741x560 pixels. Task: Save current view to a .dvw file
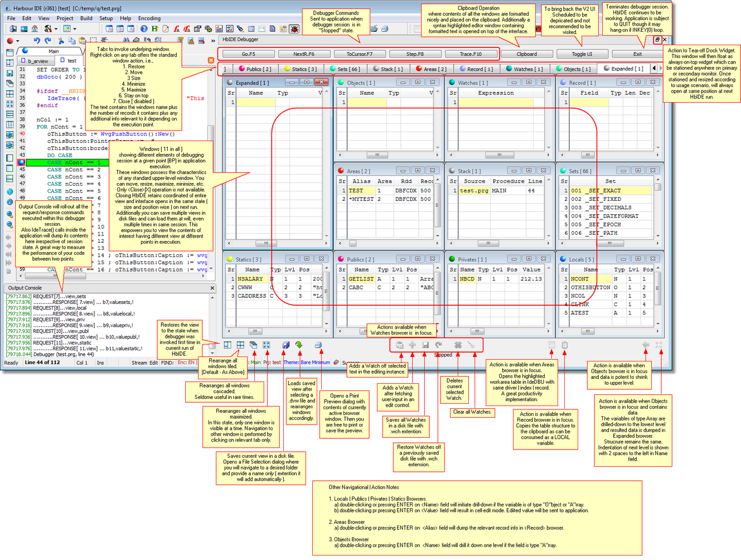(x=285, y=345)
